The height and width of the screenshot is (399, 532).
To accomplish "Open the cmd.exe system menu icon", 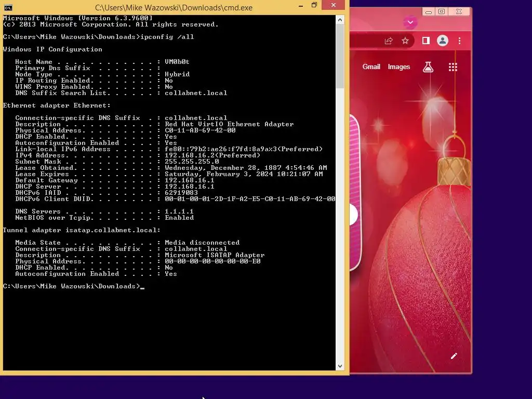I will coord(8,7).
